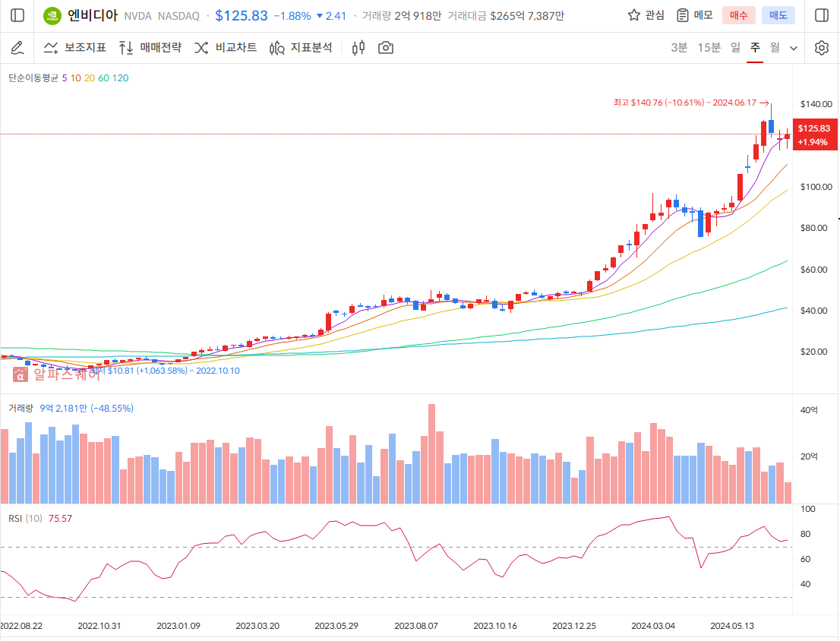Add stock to 관심 watchlist star
The width and height of the screenshot is (840, 641).
tap(646, 15)
